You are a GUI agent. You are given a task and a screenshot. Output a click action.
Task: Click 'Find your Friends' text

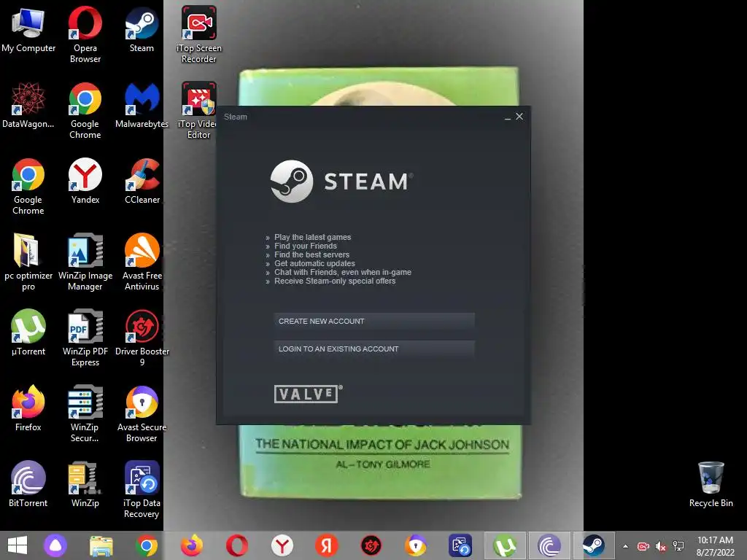coord(306,246)
